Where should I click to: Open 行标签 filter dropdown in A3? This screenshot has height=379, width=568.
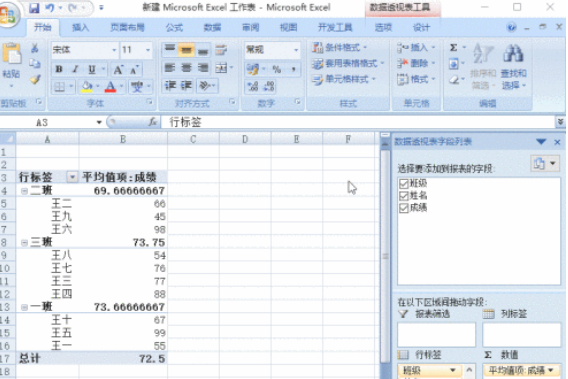point(72,177)
